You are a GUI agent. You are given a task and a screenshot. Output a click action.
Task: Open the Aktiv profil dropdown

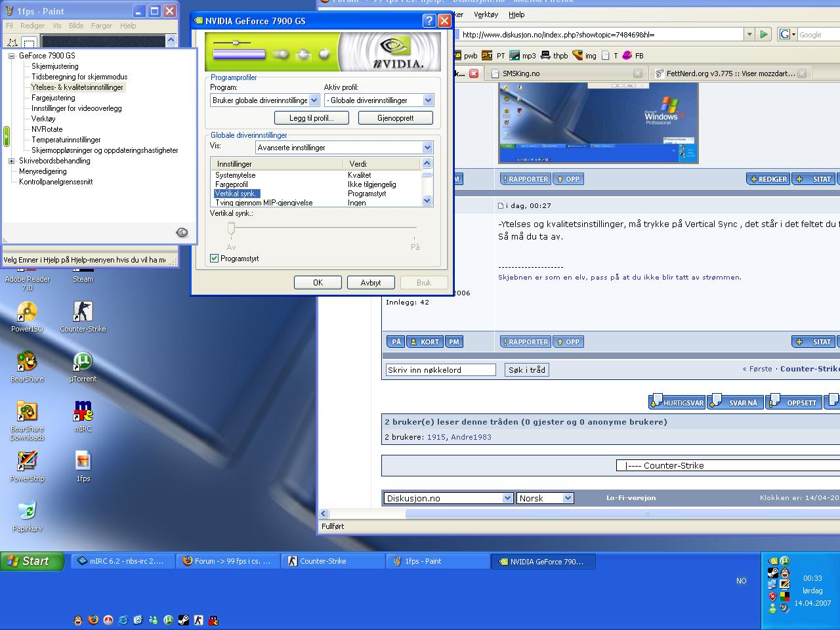coord(428,100)
